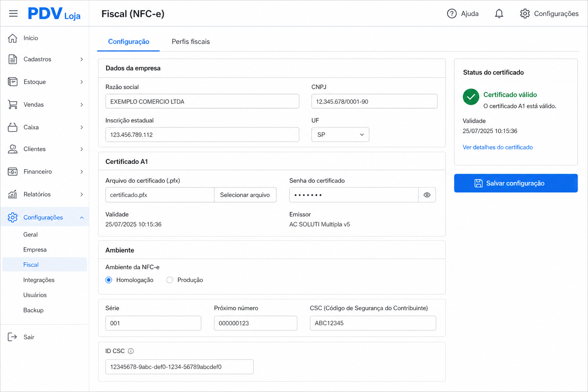This screenshot has width=588, height=392.
Task: Click Certificado válido text
Action: 510,95
